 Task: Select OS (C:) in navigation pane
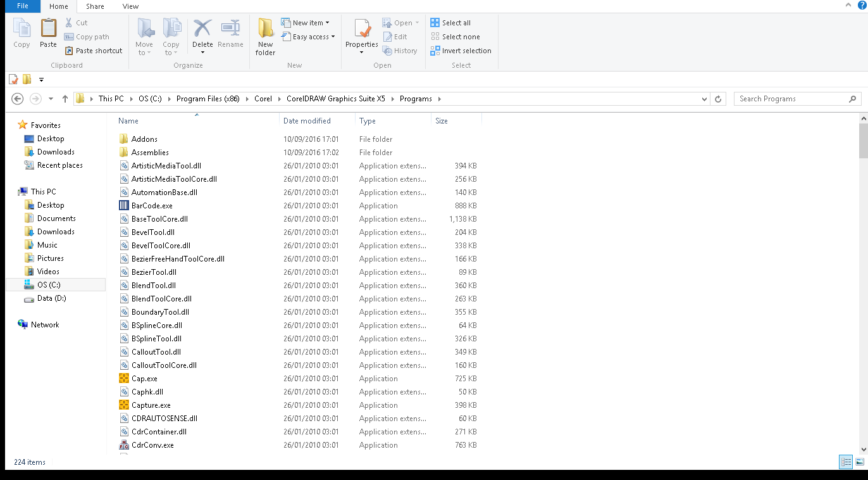[x=49, y=285]
